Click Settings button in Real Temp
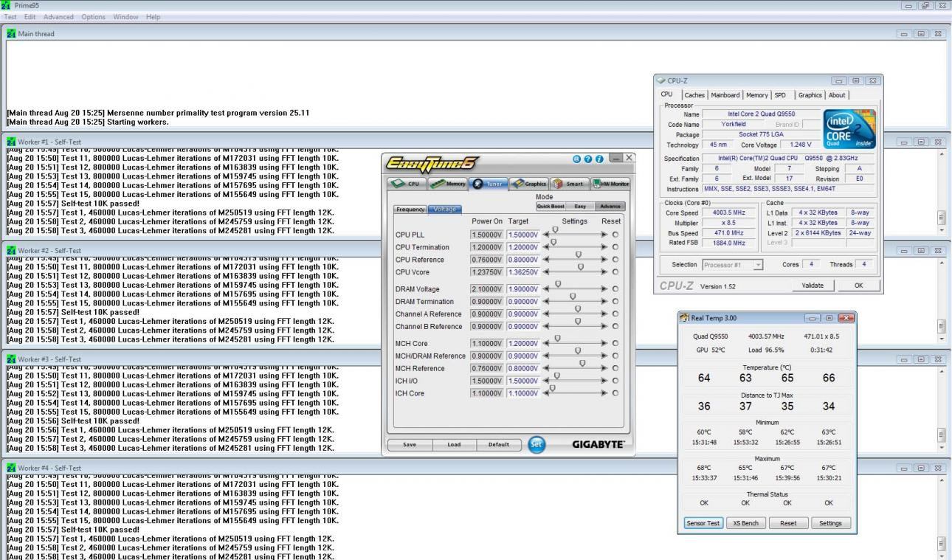The image size is (952, 560). click(830, 523)
